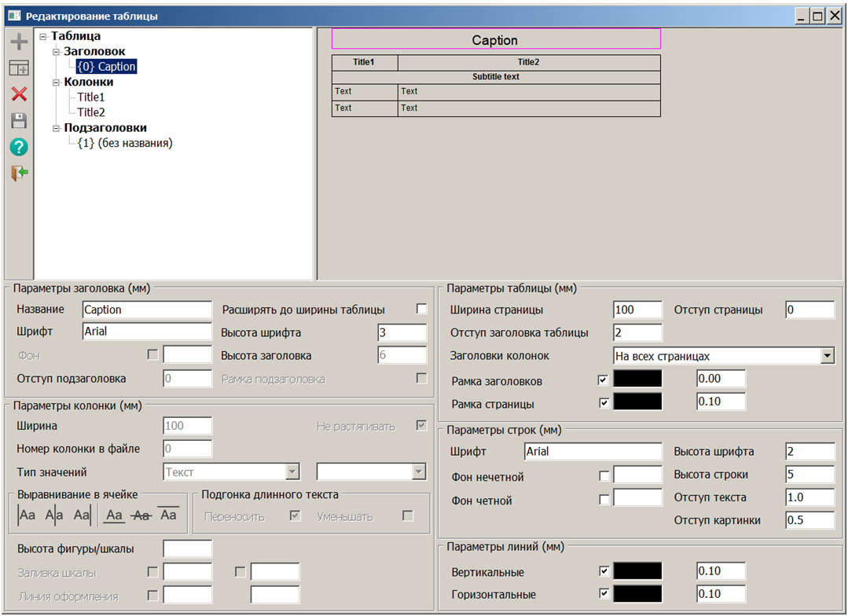Select 'Title2' column in the tree
The width and height of the screenshot is (848, 616).
coord(90,112)
